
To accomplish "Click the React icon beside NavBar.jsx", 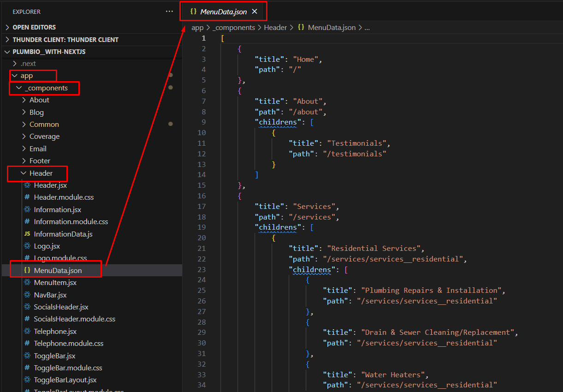I will [27, 295].
